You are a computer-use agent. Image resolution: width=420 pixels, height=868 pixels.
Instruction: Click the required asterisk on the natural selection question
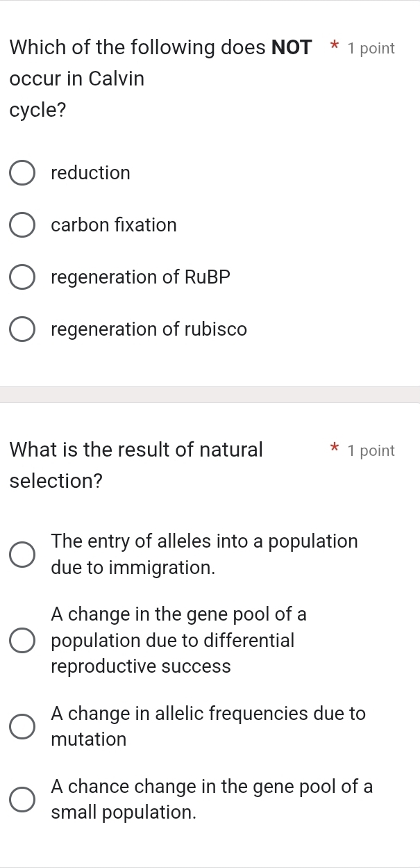[x=333, y=450]
